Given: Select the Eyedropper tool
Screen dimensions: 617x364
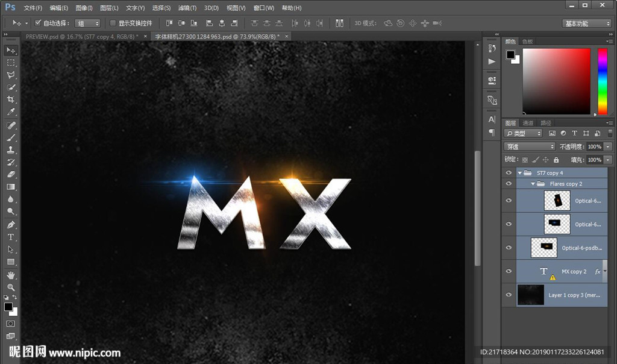Looking at the screenshot, I should [x=11, y=112].
